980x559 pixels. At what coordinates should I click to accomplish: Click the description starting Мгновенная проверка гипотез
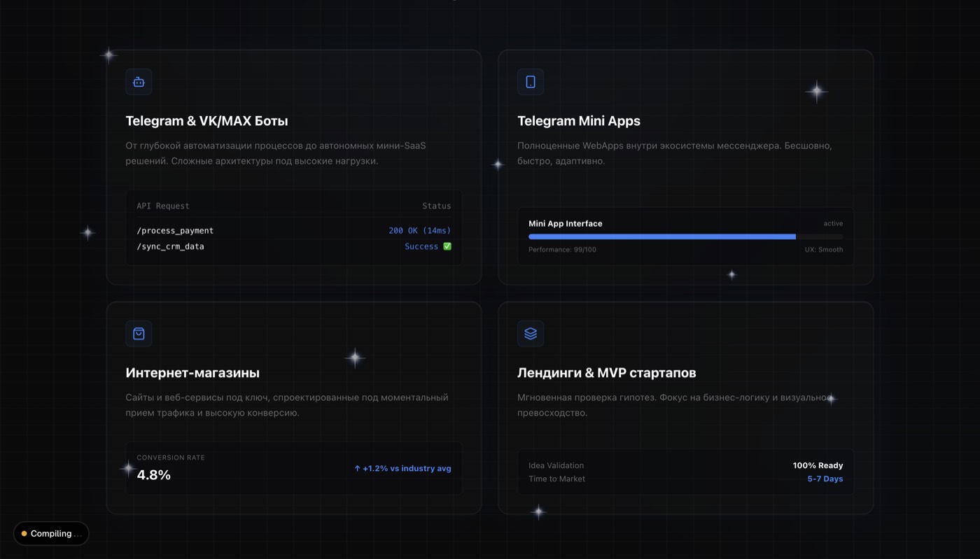click(x=675, y=405)
